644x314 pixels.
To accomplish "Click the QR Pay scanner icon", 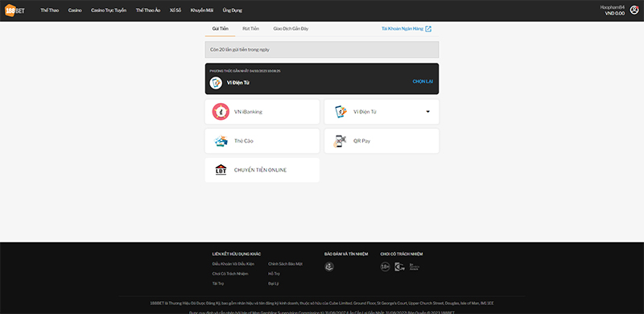I will point(340,141).
